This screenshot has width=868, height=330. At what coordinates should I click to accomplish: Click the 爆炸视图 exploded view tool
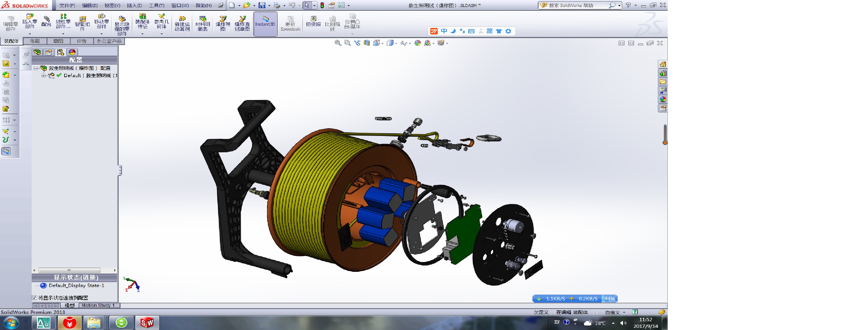click(x=223, y=23)
